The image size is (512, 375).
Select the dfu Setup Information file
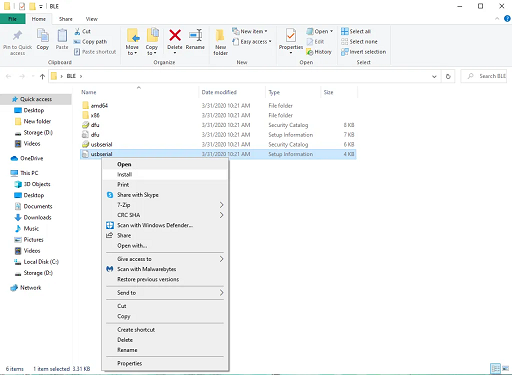click(218, 135)
